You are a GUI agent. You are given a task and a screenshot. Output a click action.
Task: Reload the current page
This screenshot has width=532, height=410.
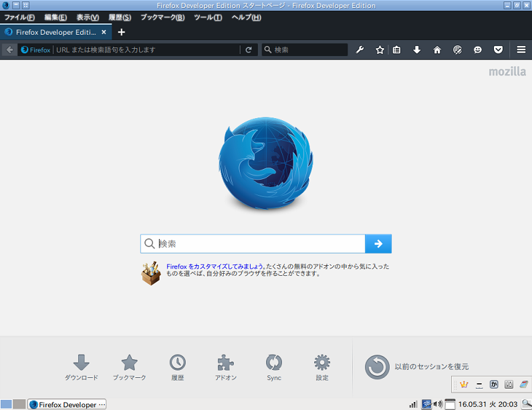[249, 50]
